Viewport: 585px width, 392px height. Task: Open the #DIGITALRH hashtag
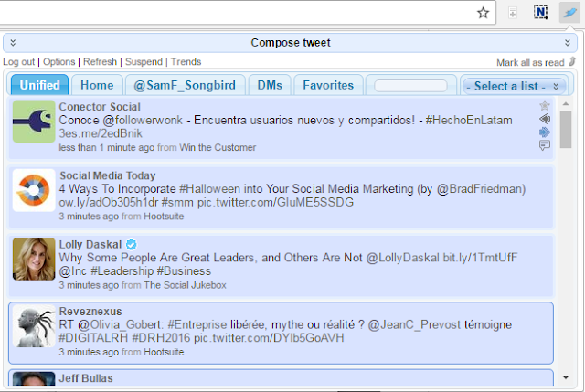[93, 338]
